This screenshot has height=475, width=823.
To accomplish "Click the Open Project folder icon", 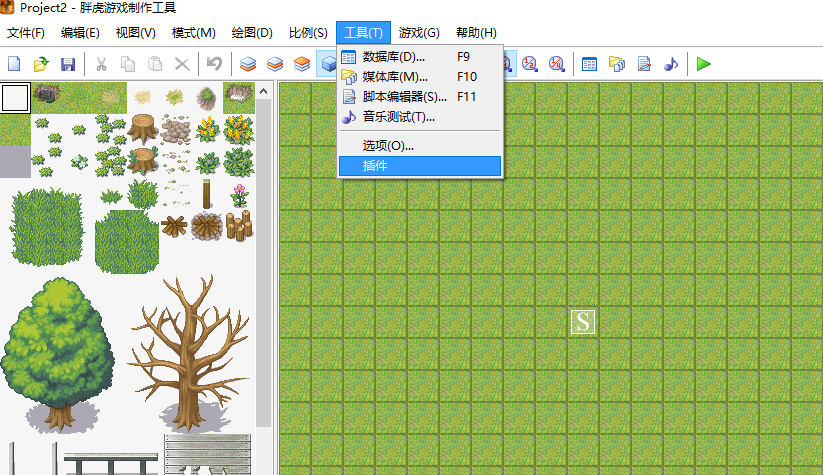I will [x=41, y=64].
